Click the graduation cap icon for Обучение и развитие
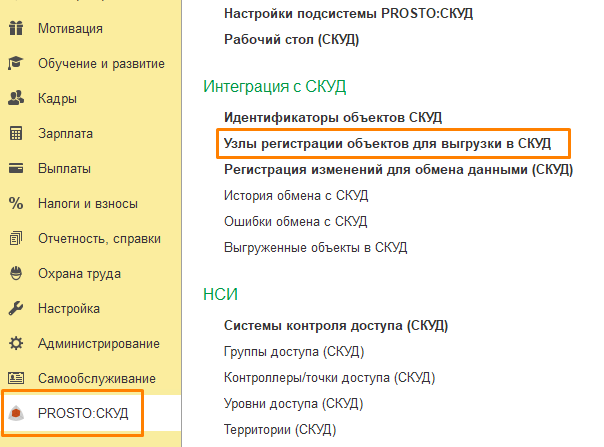 (16, 63)
